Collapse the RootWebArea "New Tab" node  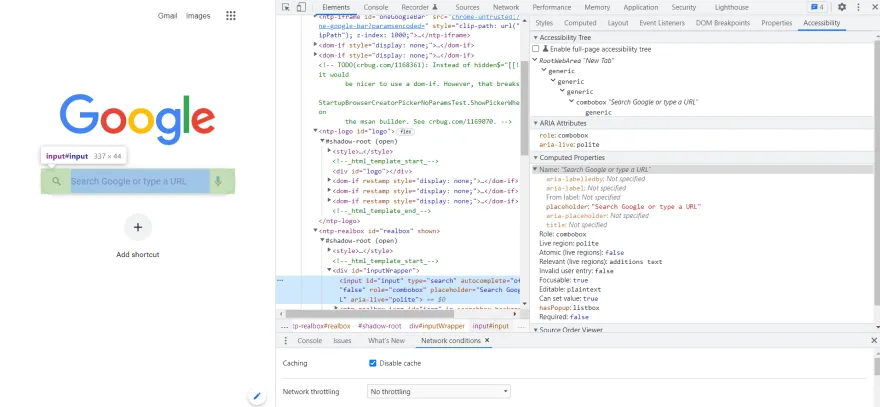[535, 61]
